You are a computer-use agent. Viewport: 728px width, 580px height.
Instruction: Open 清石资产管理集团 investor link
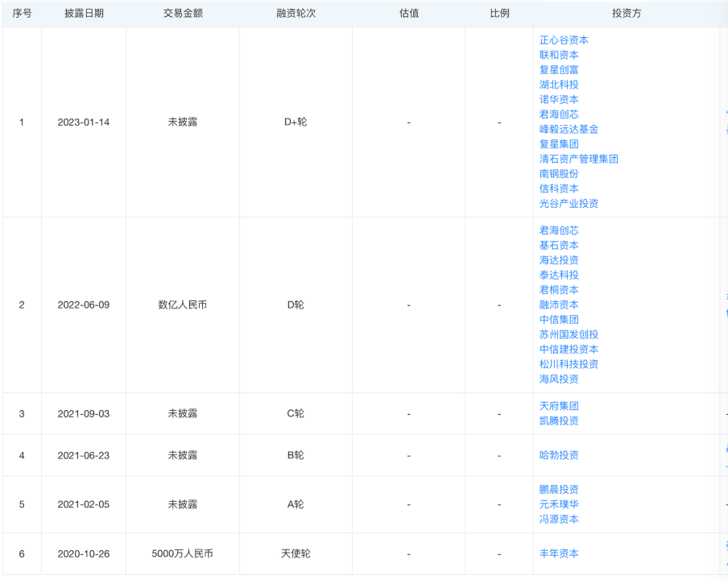tap(578, 159)
